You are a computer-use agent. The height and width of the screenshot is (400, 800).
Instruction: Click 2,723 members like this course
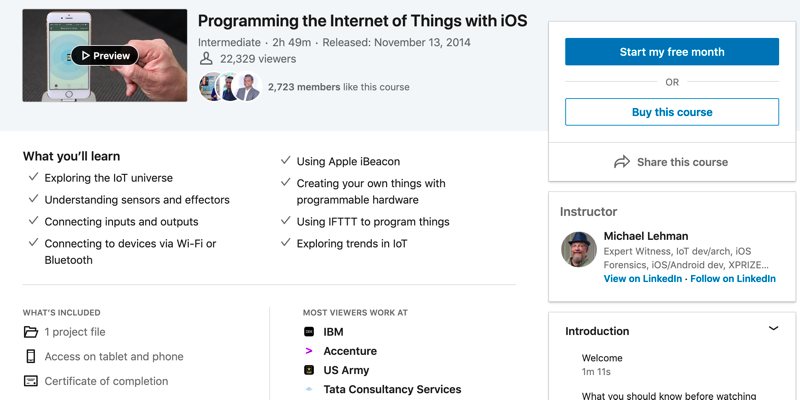339,87
